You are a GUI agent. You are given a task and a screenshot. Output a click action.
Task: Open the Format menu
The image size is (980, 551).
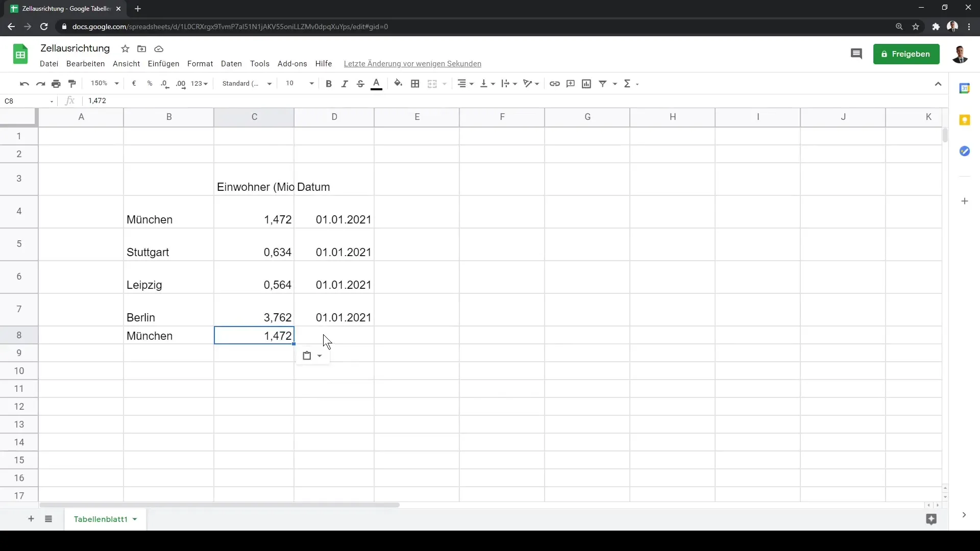pyautogui.click(x=200, y=64)
